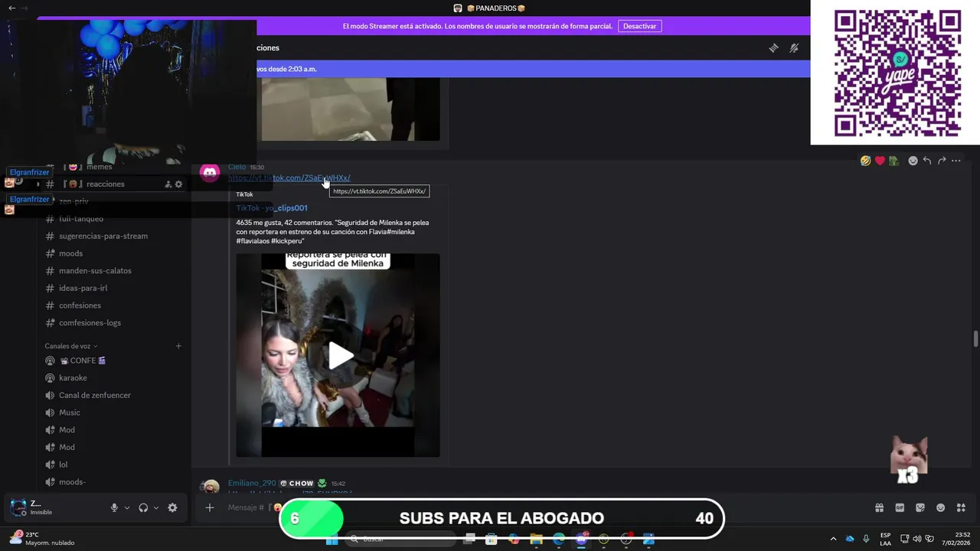This screenshot has height=551, width=980.
Task: Open the cropped image attachment above Cielo's message
Action: coord(351,109)
